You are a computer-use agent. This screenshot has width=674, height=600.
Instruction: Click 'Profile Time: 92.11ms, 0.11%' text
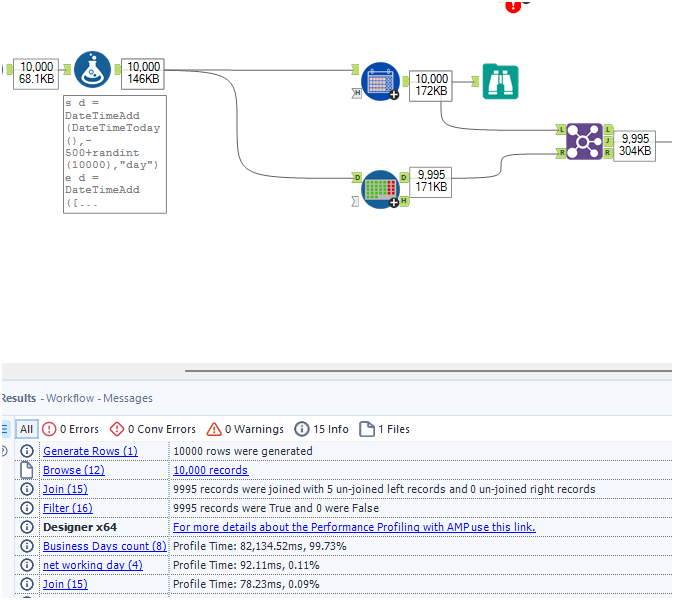(x=246, y=565)
